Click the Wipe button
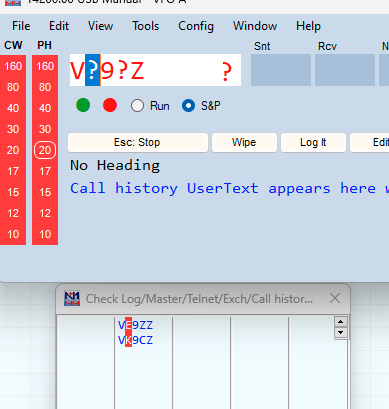This screenshot has height=409, width=389. [244, 142]
